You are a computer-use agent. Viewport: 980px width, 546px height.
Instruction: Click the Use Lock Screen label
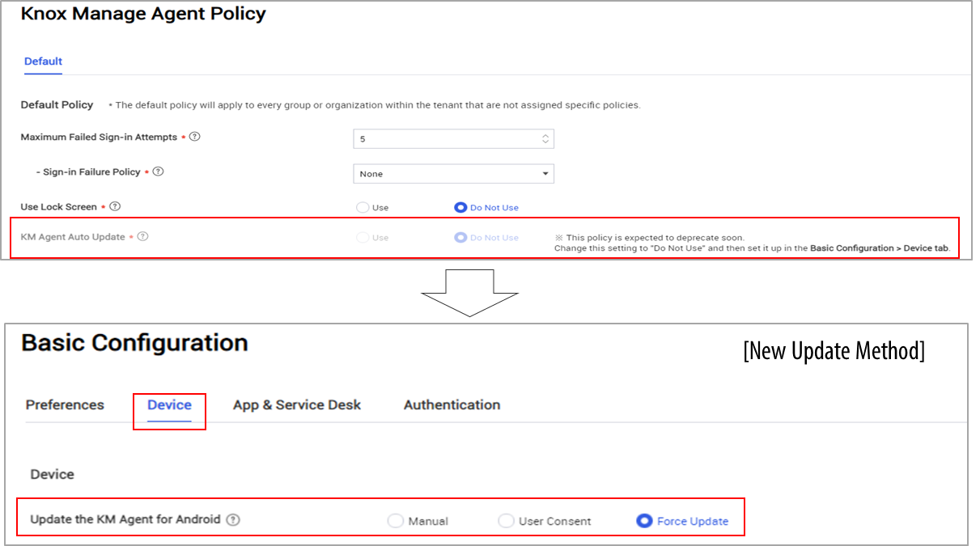point(58,206)
